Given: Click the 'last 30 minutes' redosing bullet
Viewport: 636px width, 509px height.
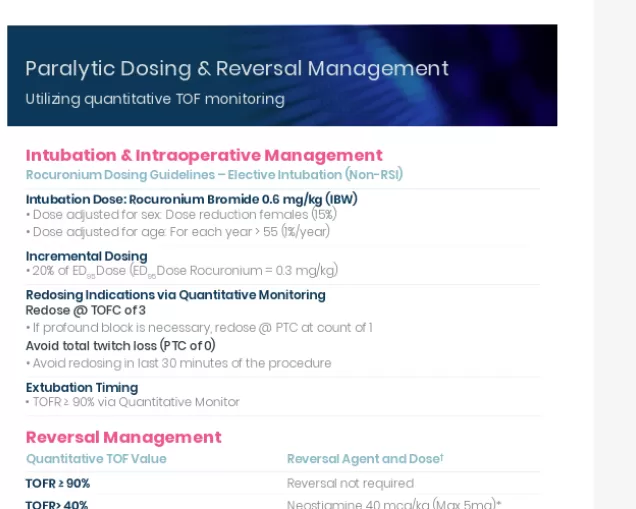Looking at the screenshot, I should coord(178,363).
